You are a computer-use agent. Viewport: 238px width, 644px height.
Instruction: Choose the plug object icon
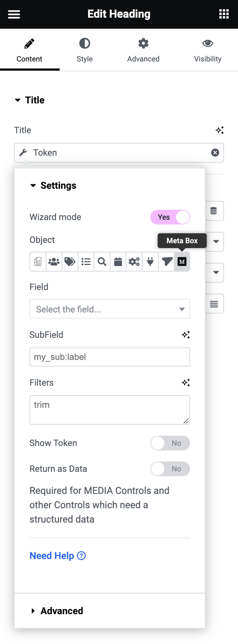pyautogui.click(x=150, y=262)
